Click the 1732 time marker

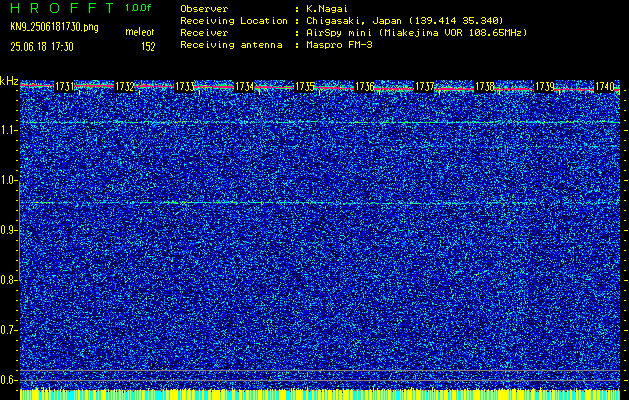[x=125, y=87]
